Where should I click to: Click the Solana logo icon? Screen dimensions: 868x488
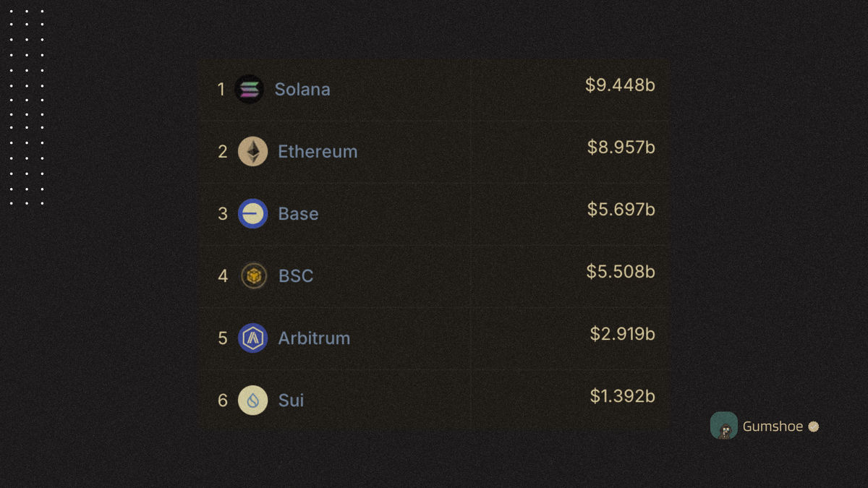tap(249, 90)
